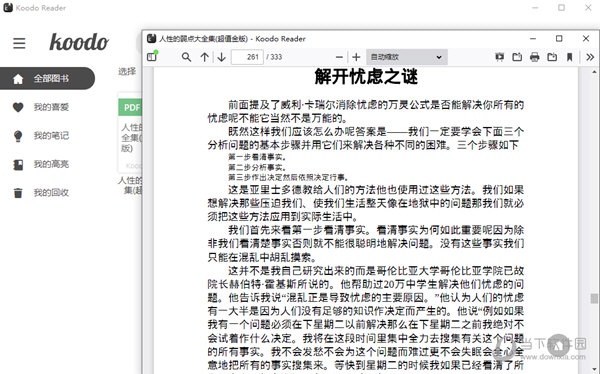The width and height of the screenshot is (600, 374).
Task: Select 全部图书 in the sidebar
Action: (x=47, y=78)
